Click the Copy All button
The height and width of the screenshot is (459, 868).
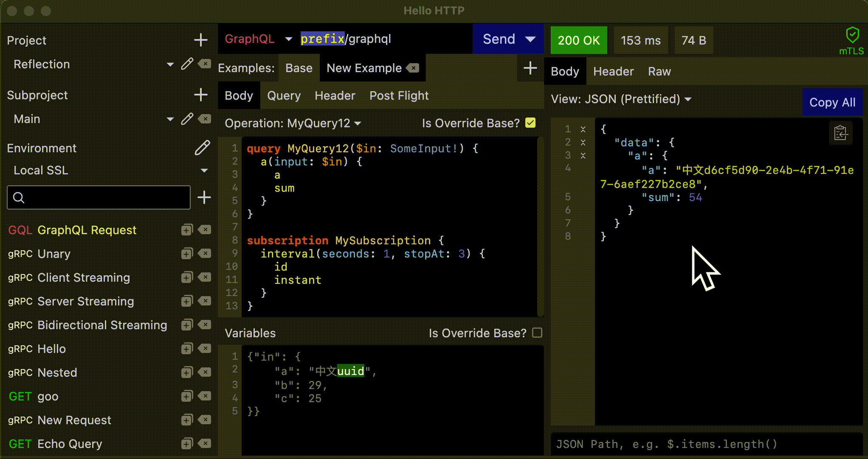pyautogui.click(x=832, y=102)
